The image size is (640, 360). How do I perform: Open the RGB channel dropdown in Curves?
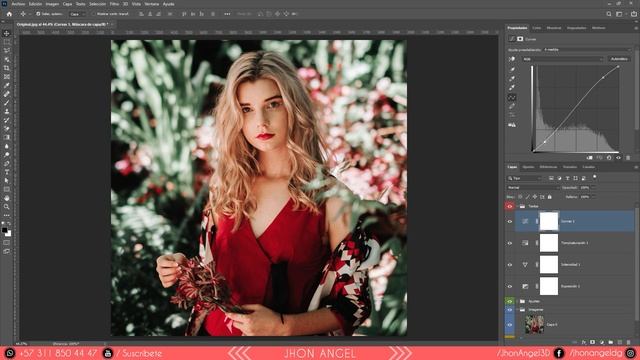562,59
